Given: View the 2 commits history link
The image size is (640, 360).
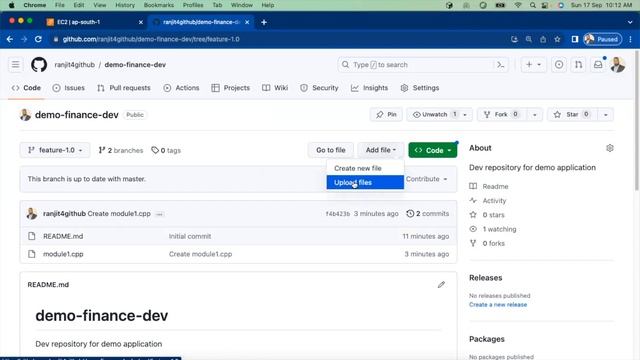Looking at the screenshot, I should point(428,213).
